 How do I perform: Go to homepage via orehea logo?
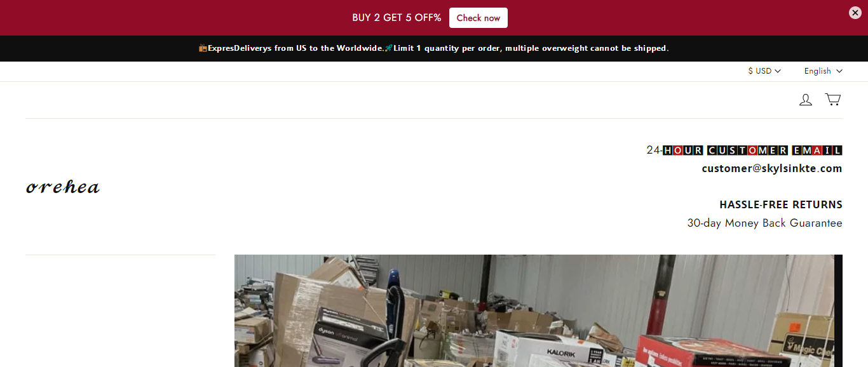point(63,187)
